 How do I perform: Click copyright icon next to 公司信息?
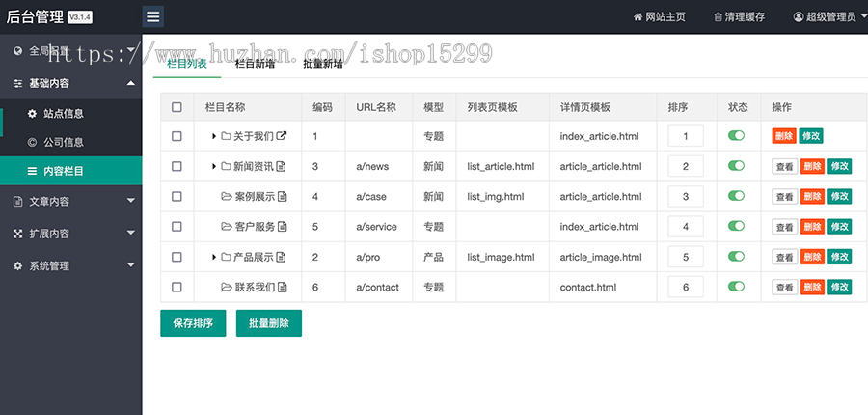pos(32,143)
